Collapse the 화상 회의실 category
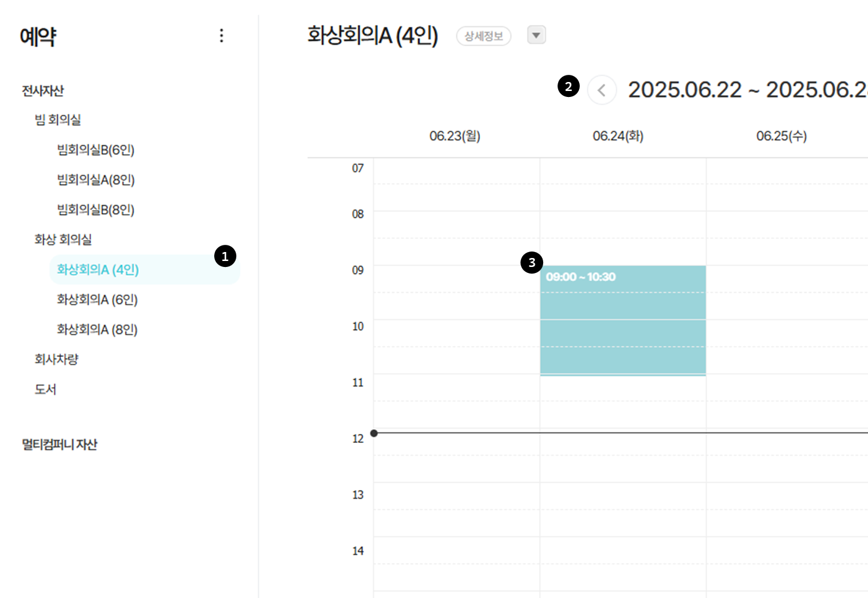 pos(63,239)
